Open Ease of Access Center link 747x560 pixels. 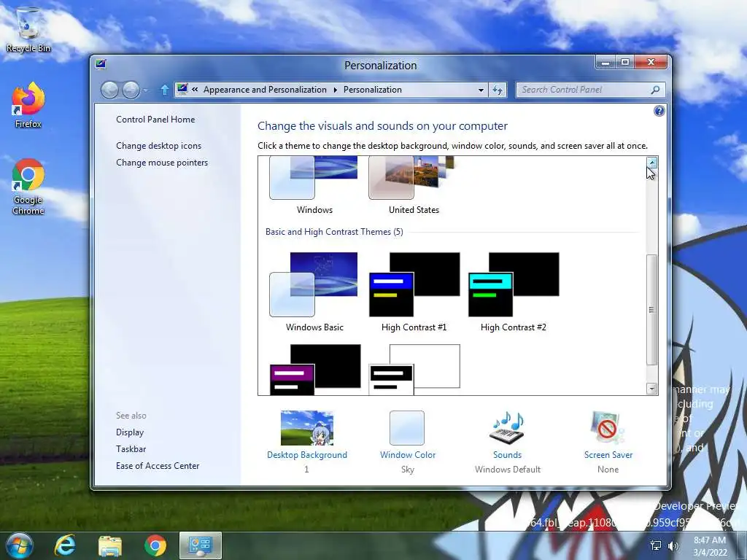click(x=158, y=466)
